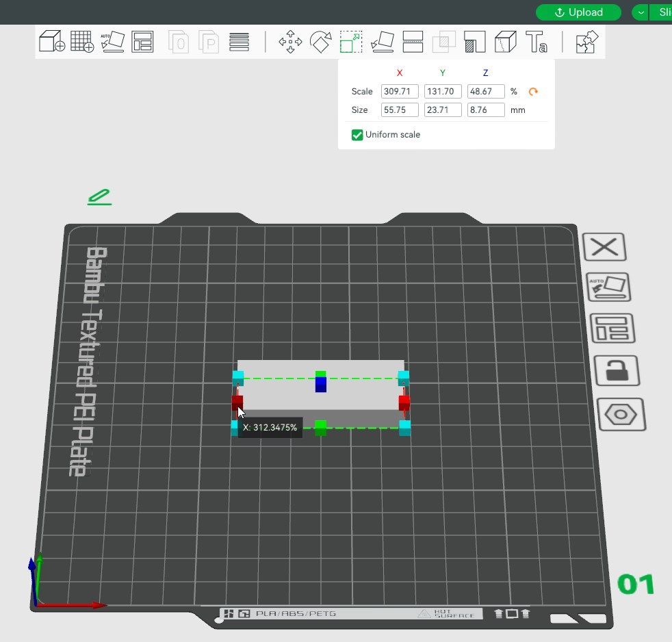Click the Add object cube icon
This screenshot has width=672, height=642.
pyautogui.click(x=51, y=42)
